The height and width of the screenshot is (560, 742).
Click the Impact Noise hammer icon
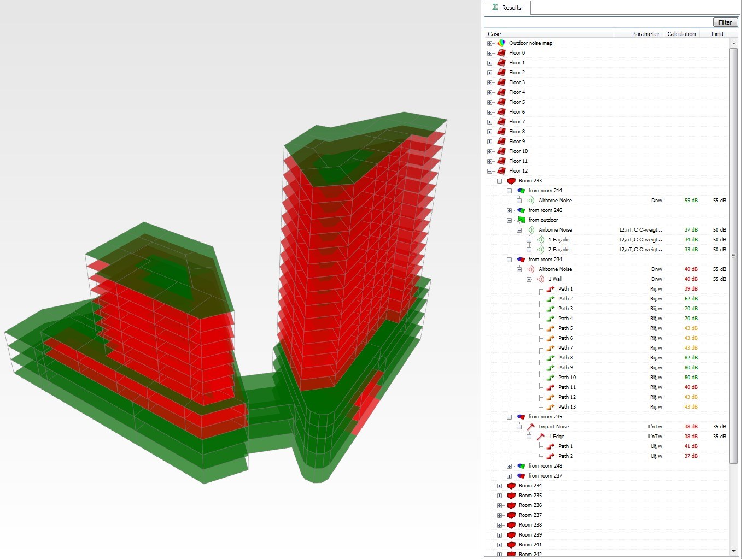tap(530, 427)
